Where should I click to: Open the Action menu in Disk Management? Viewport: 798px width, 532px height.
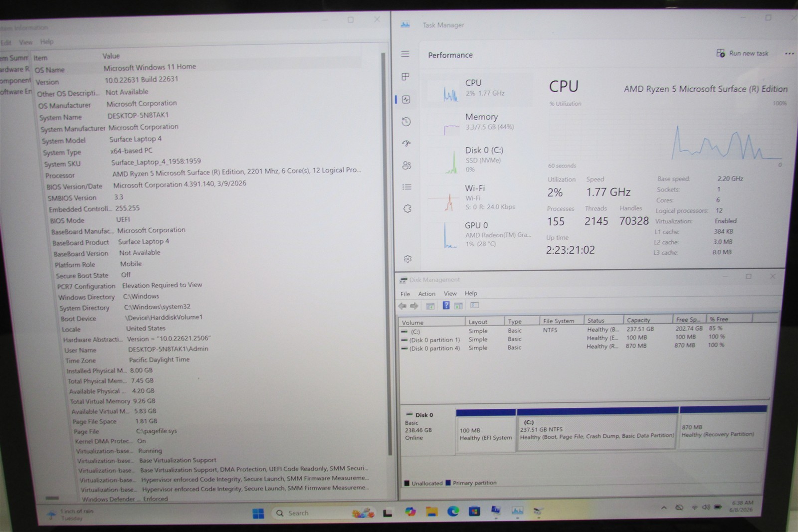tap(426, 294)
